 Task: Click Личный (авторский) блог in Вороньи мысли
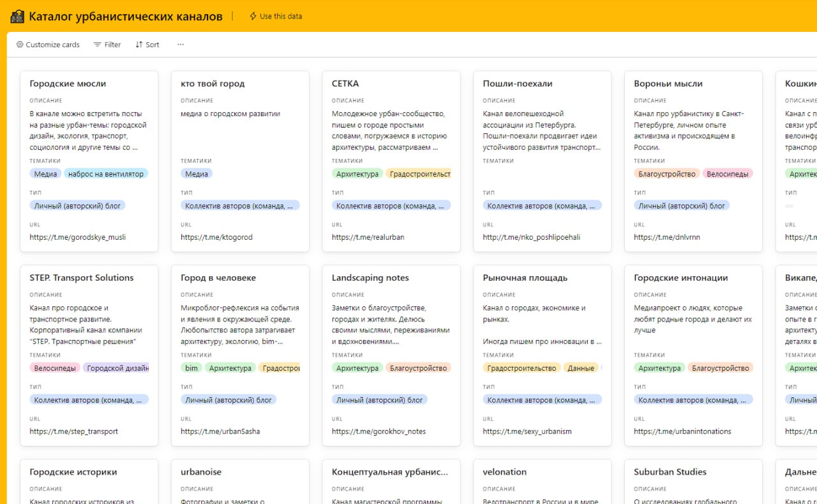pos(682,205)
